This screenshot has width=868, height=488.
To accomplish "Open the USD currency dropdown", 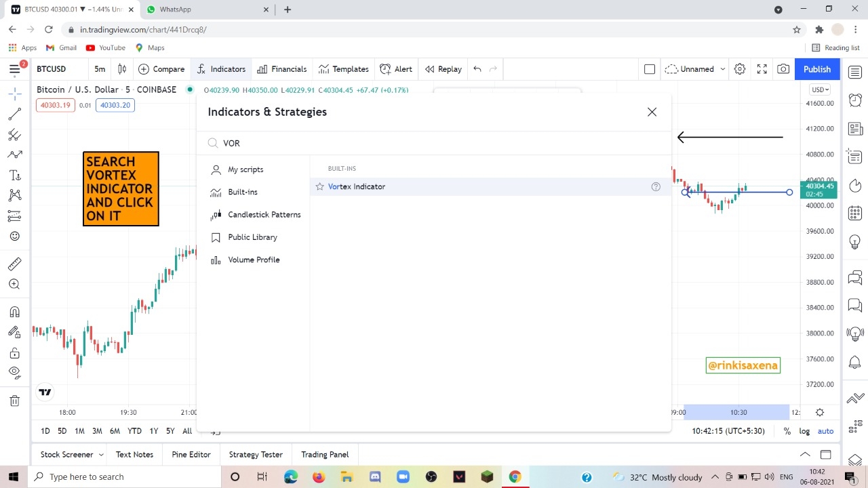I will pyautogui.click(x=820, y=89).
